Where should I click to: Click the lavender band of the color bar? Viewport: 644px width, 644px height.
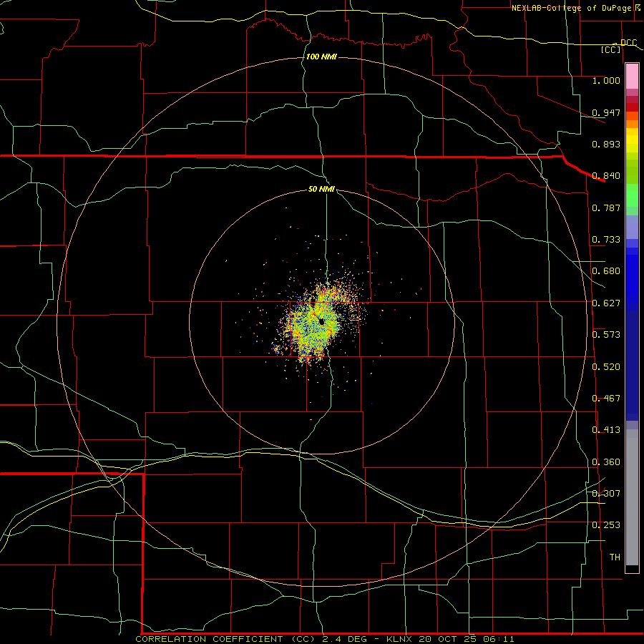[632, 227]
